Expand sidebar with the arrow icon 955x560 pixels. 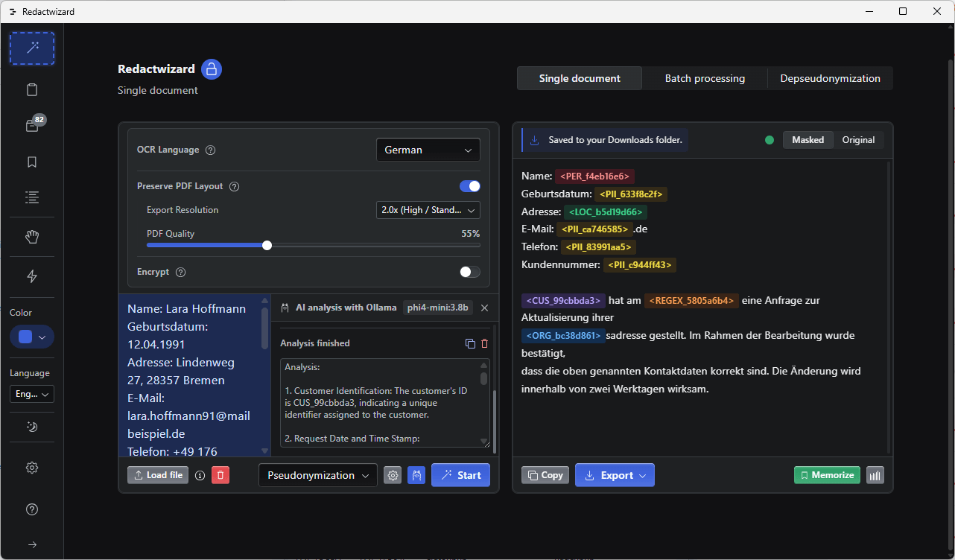pyautogui.click(x=32, y=544)
